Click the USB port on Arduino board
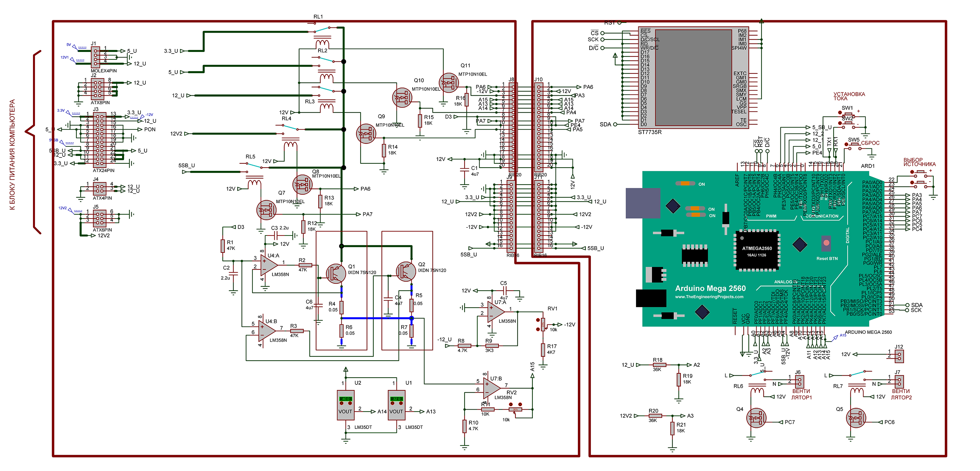The height and width of the screenshot is (471, 980). click(x=643, y=203)
